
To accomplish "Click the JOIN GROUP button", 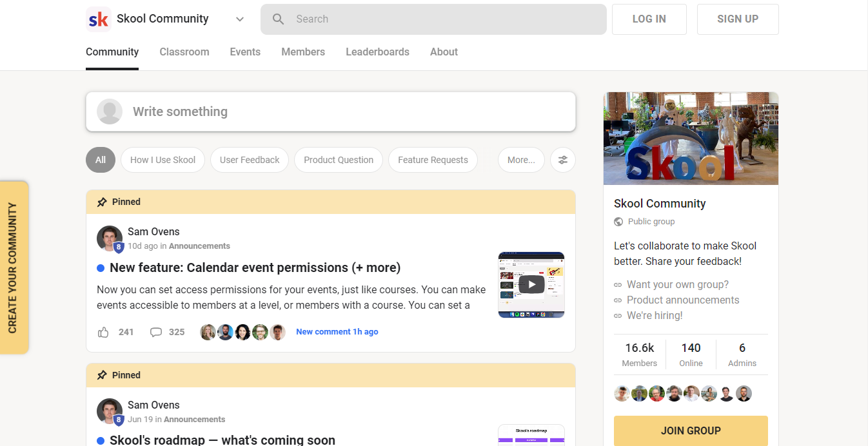I will [691, 431].
